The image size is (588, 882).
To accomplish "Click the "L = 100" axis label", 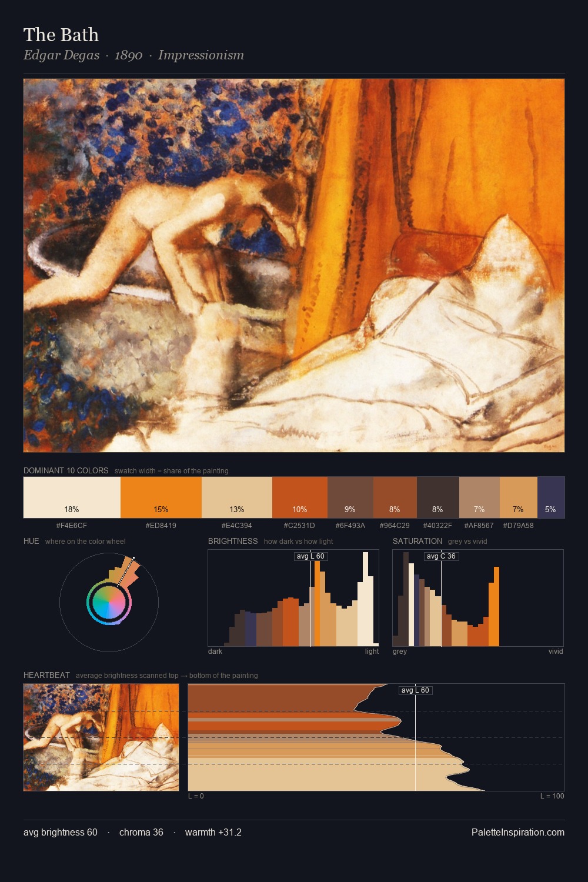I will (552, 796).
